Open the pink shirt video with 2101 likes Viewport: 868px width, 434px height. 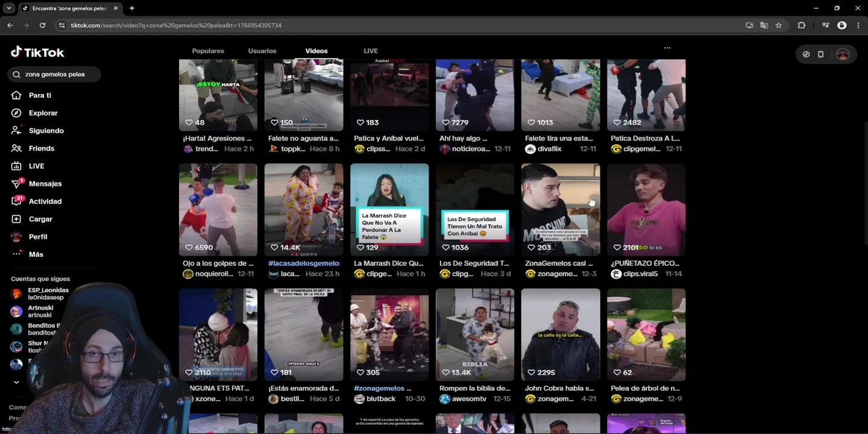coord(646,210)
